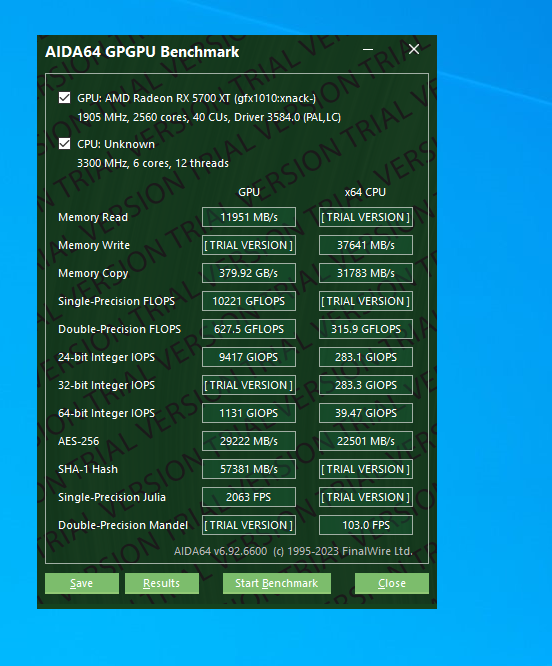Click the AIDA64 v6.92.6600 copyright text
This screenshot has height=666, width=552.
(293, 551)
